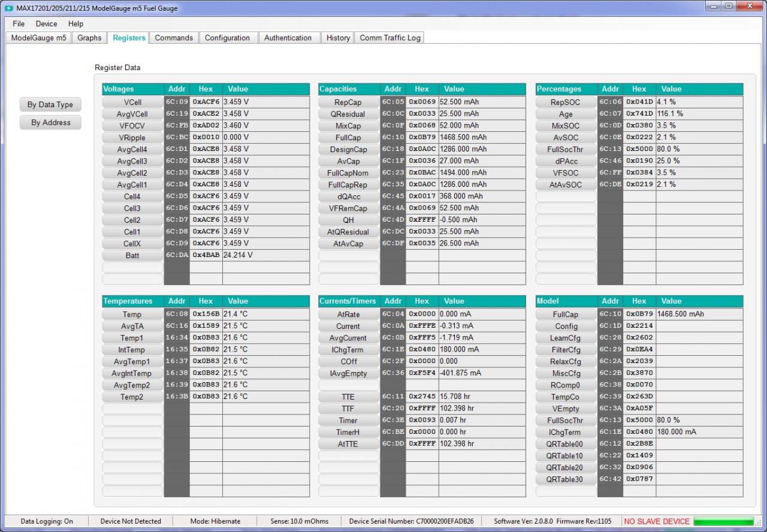Select the dPAcc register button

tap(566, 161)
